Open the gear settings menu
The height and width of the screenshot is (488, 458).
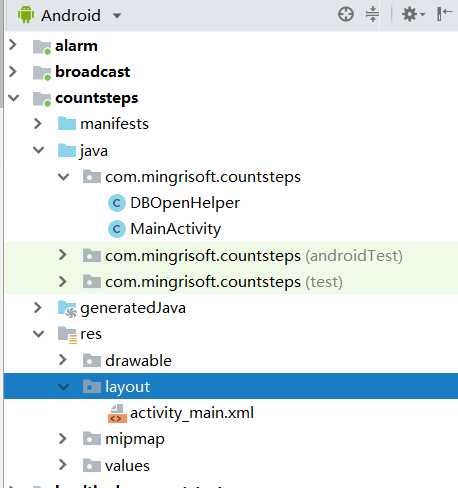[x=413, y=15]
